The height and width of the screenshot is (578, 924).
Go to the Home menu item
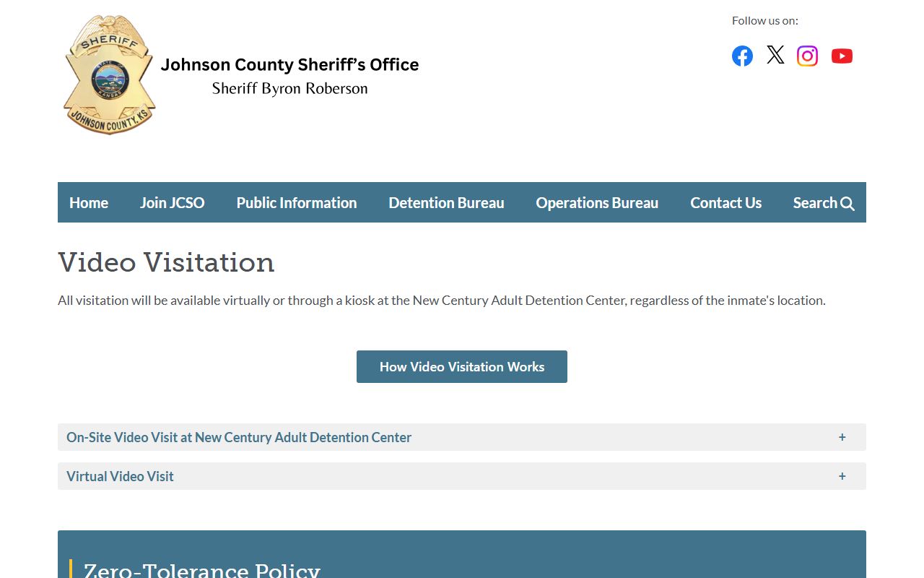coord(89,202)
